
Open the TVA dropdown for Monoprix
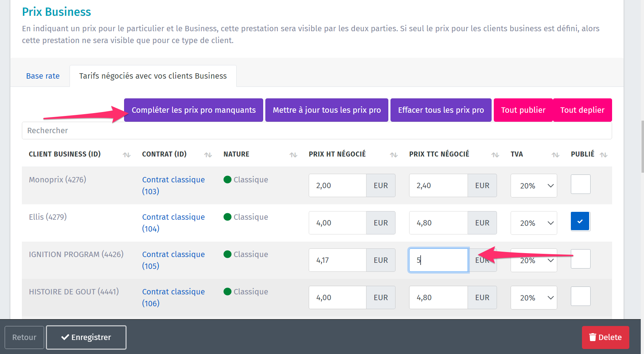534,186
